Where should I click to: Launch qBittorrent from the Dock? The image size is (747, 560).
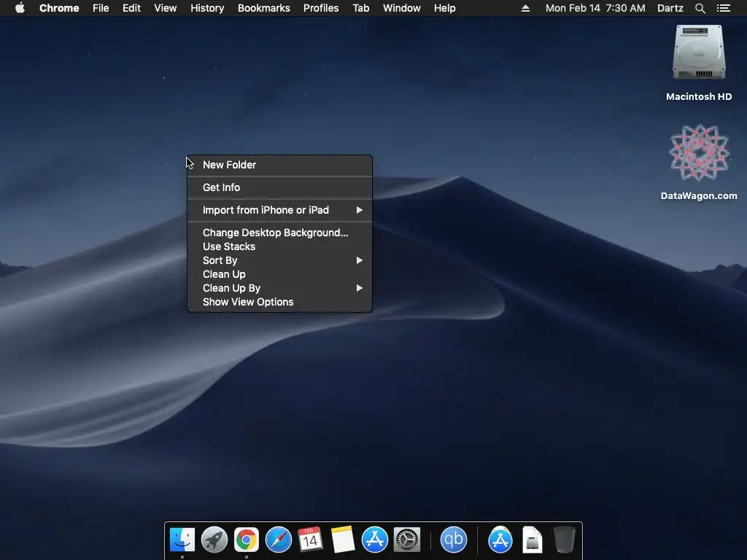coord(453,540)
